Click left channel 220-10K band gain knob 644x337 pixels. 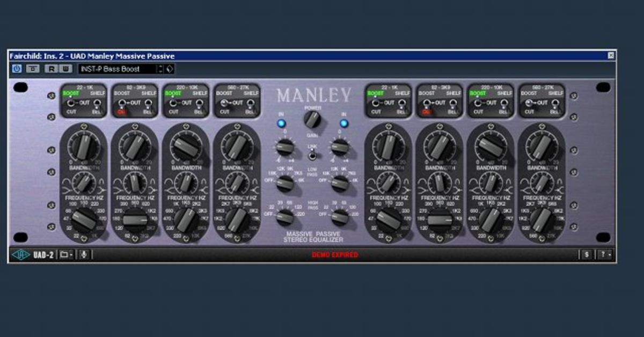click(186, 146)
